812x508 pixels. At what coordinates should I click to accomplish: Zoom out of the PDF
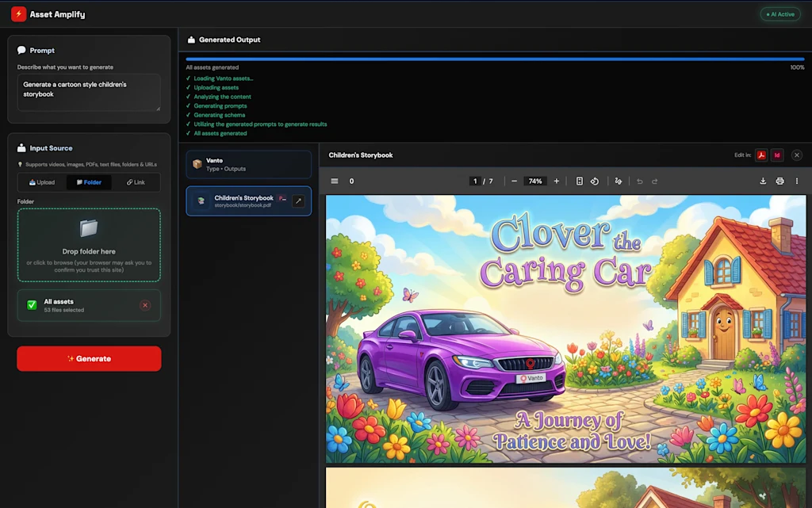tap(514, 181)
